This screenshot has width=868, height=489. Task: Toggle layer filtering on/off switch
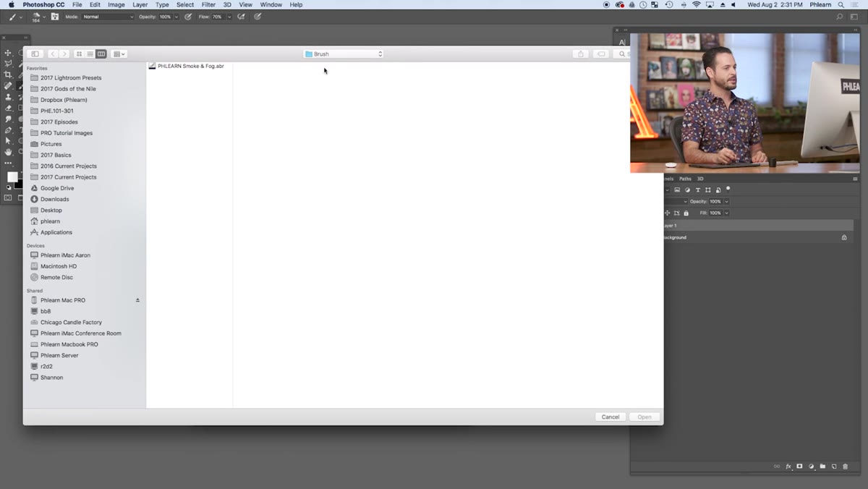click(x=728, y=189)
